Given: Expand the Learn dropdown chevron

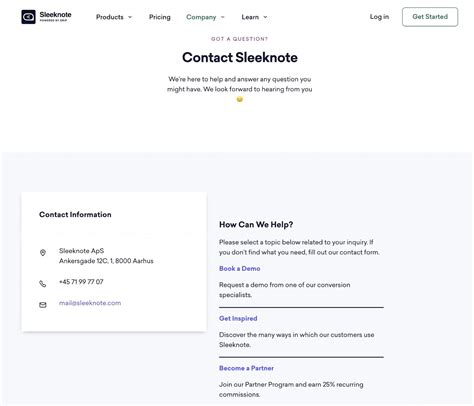Looking at the screenshot, I should click(265, 17).
